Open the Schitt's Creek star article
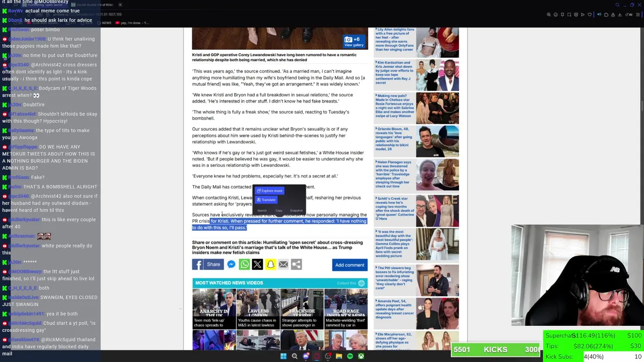Image resolution: width=644 pixels, height=362 pixels. [x=417, y=210]
